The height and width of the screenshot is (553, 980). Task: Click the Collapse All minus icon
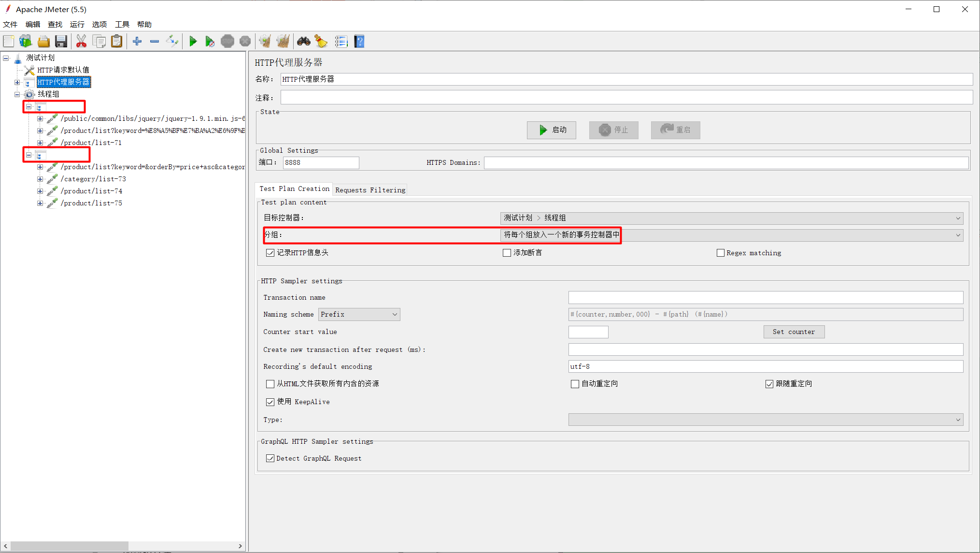[x=155, y=42]
